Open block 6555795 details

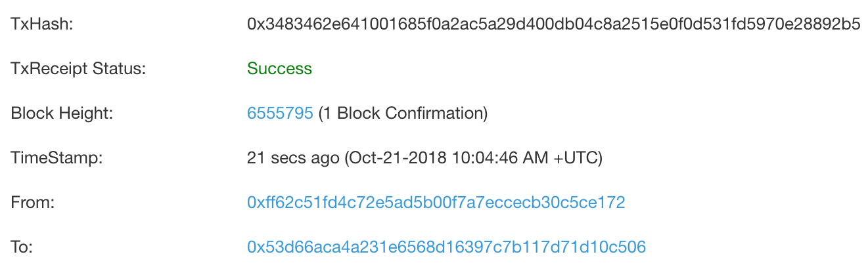pyautogui.click(x=280, y=114)
